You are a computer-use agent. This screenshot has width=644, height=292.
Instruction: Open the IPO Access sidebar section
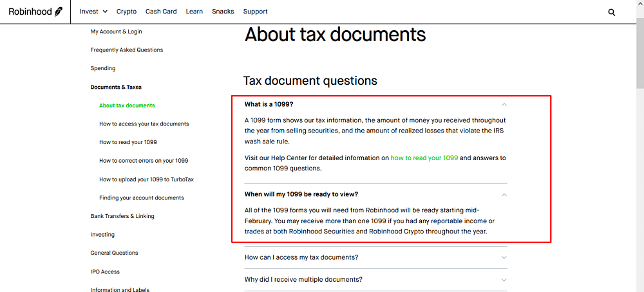pyautogui.click(x=105, y=271)
